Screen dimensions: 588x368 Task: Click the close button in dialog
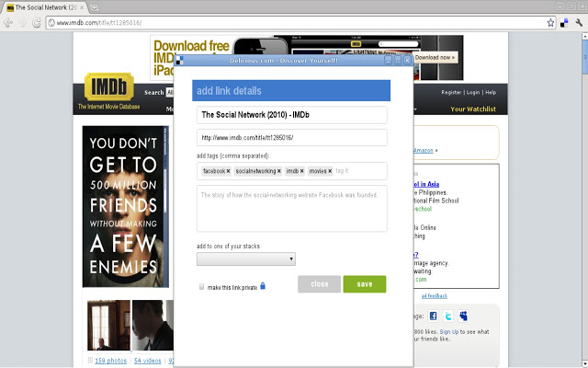(319, 284)
